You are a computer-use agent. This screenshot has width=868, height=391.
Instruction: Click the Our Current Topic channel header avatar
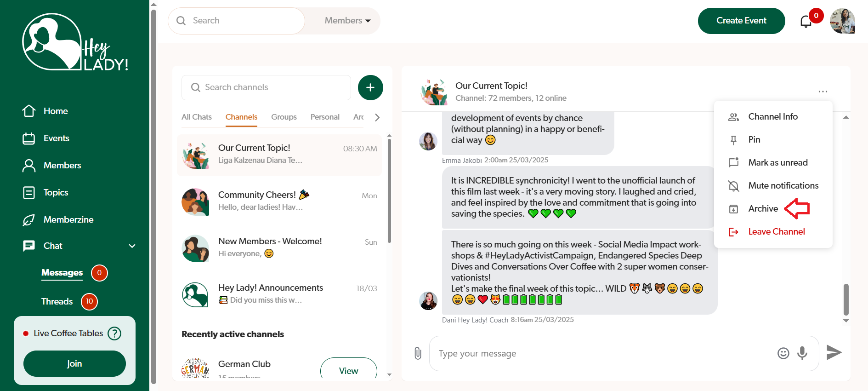pos(434,92)
